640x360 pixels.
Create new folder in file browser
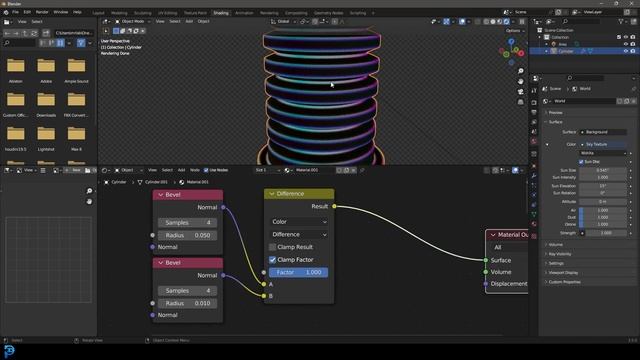pos(46,33)
